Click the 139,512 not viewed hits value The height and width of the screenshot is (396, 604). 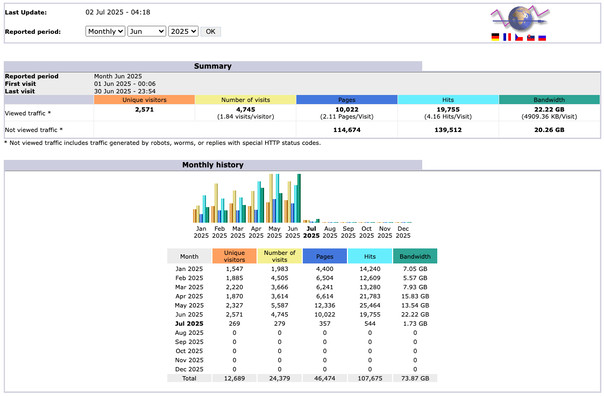[448, 130]
